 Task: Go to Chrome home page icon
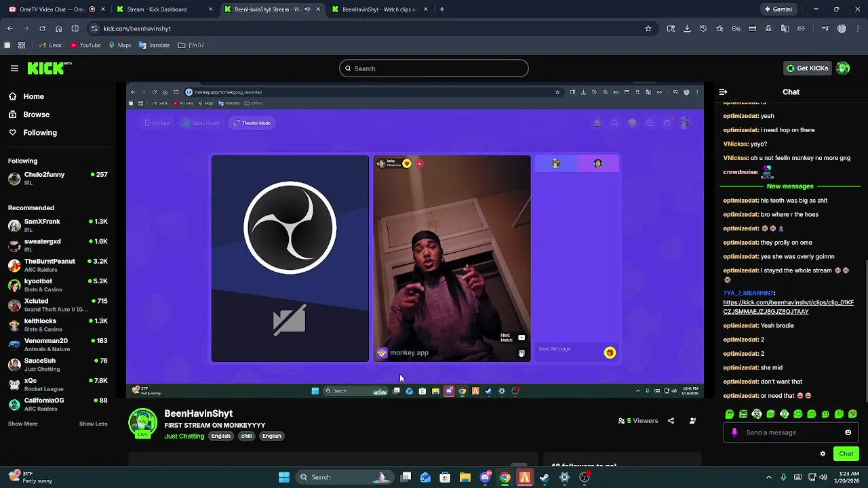58,28
